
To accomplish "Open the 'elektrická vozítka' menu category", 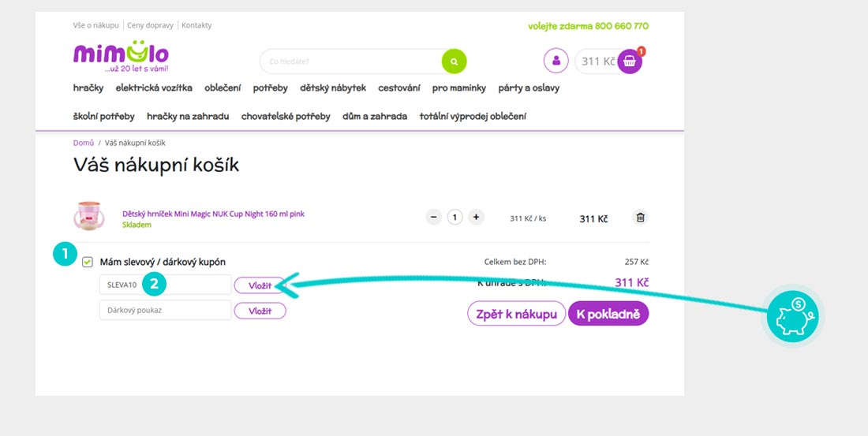I will tap(154, 88).
